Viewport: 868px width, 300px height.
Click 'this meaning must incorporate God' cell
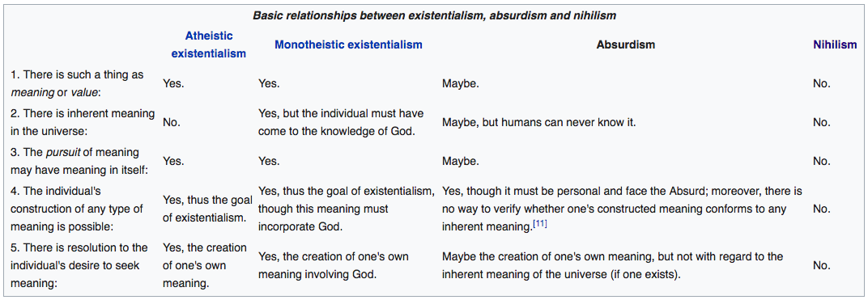point(347,209)
